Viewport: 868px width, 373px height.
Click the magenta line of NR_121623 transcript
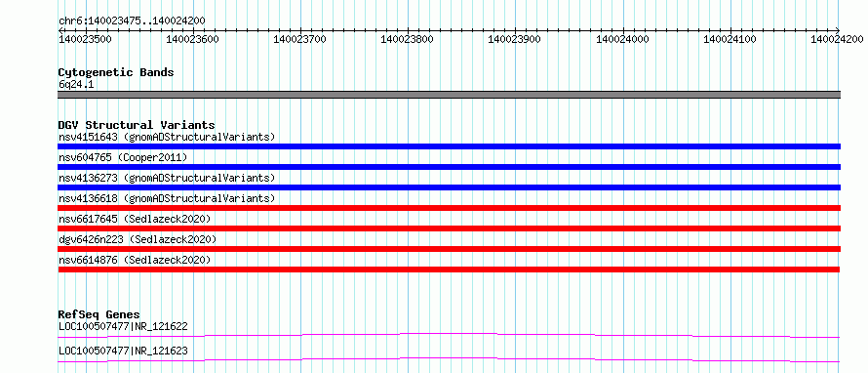pyautogui.click(x=449, y=359)
